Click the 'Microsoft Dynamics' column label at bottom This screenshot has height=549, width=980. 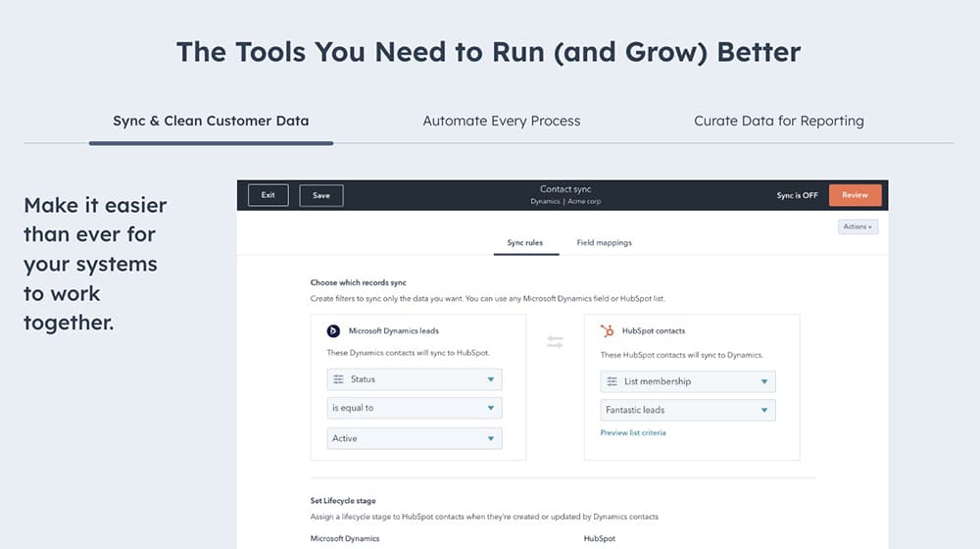coord(345,538)
